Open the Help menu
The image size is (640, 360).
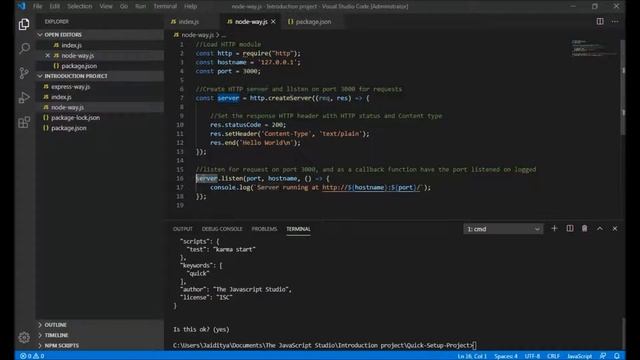tap(190, 6)
